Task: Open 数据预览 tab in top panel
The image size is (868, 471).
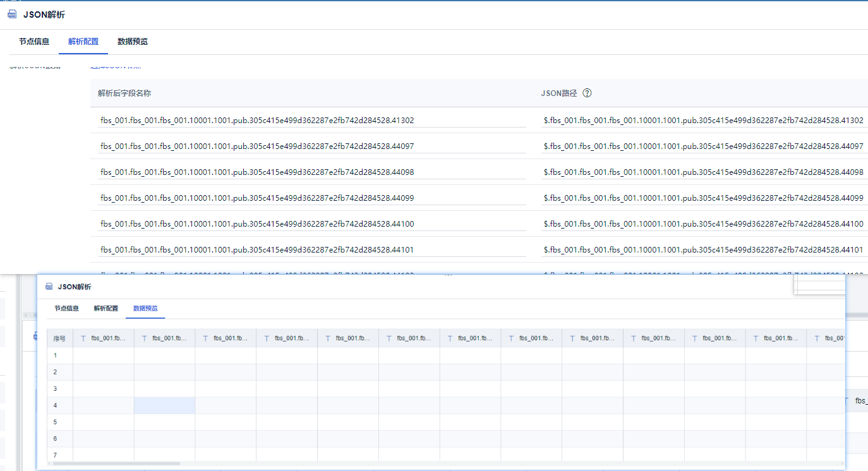Action: [x=133, y=42]
